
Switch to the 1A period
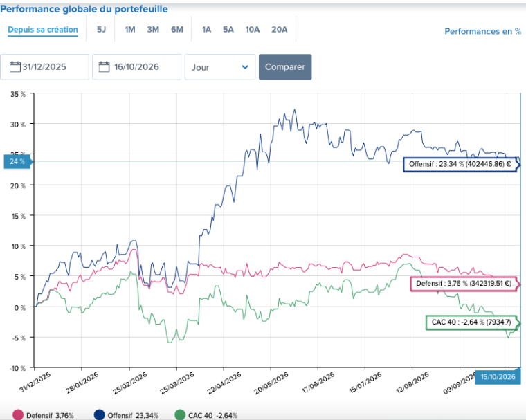tap(206, 30)
